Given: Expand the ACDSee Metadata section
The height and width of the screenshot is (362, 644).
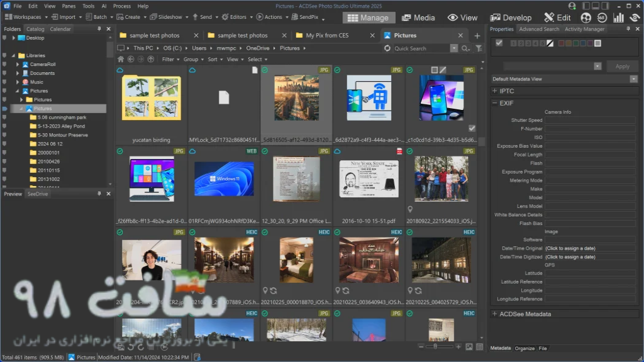Looking at the screenshot, I should tap(494, 314).
